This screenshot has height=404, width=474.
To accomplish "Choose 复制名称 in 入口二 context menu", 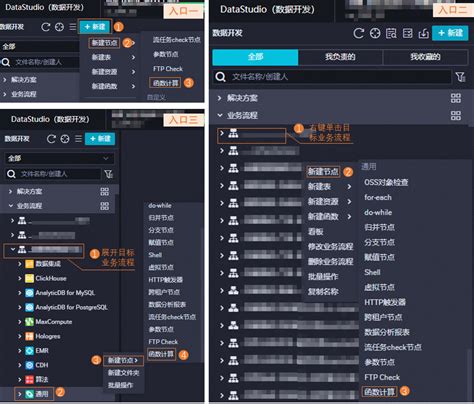I will point(323,292).
